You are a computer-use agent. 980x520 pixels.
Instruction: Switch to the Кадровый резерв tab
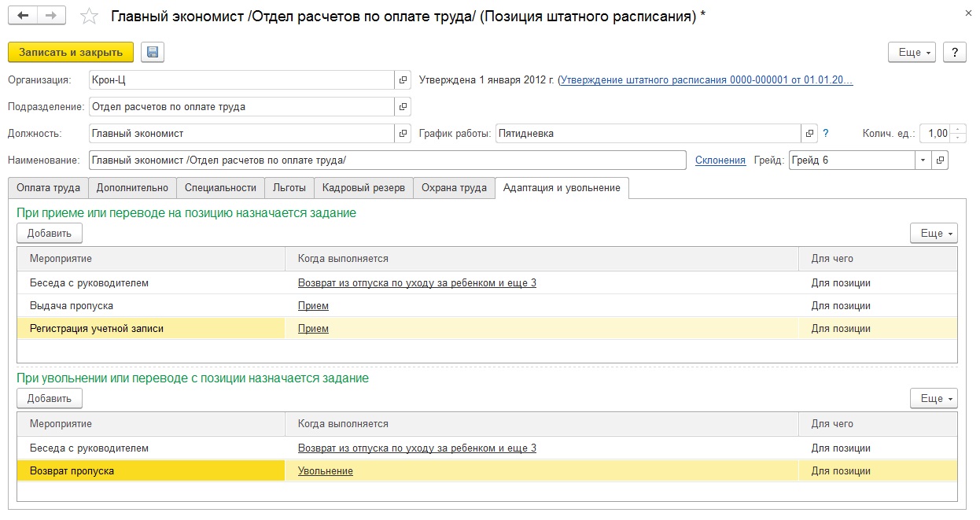pos(363,188)
